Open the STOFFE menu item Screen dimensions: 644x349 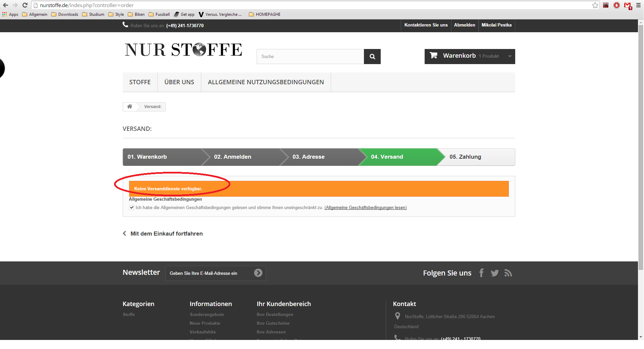point(140,82)
